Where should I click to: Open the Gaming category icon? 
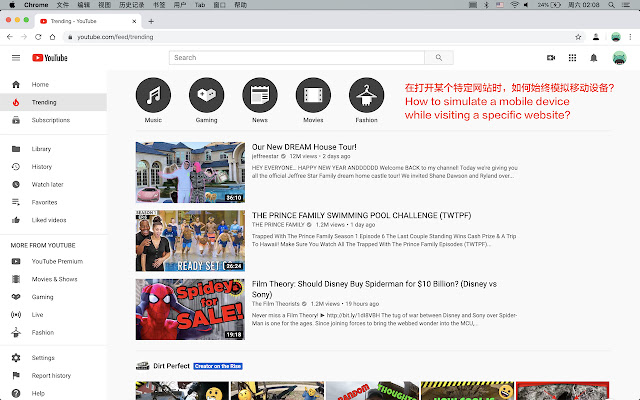(206, 95)
